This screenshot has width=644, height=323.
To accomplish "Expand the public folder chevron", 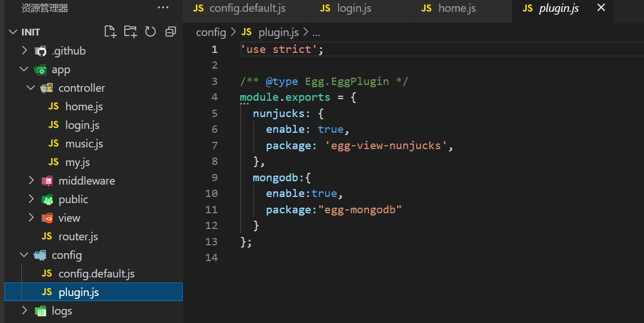I will click(31, 199).
